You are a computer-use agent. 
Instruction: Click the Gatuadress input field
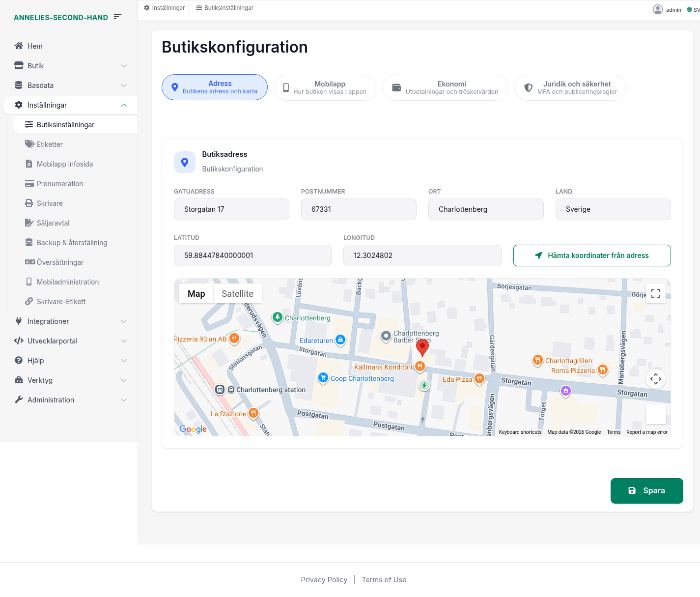(231, 209)
